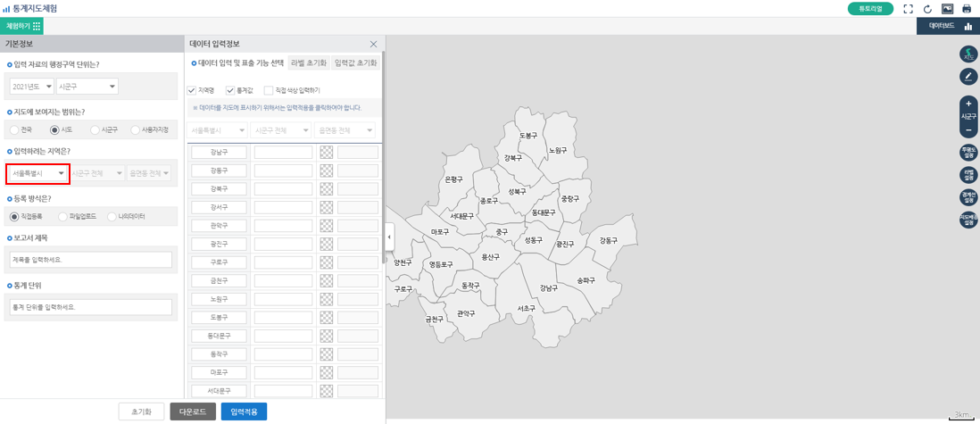
Task: Open the 시군구 administrative unit dropdown
Action: pyautogui.click(x=87, y=87)
